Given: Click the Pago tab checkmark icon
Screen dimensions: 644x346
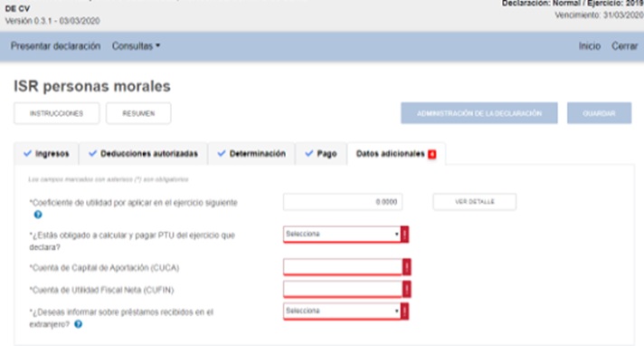Looking at the screenshot, I should click(x=308, y=153).
